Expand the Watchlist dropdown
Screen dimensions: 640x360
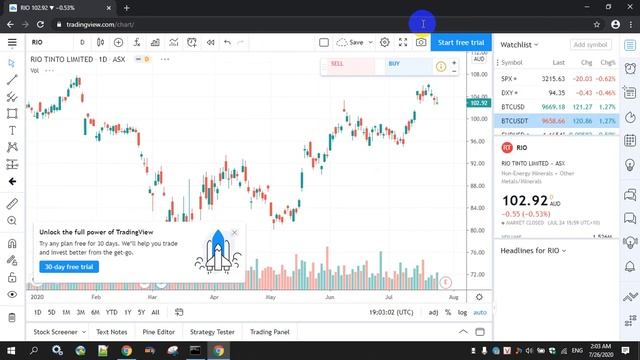coord(519,44)
